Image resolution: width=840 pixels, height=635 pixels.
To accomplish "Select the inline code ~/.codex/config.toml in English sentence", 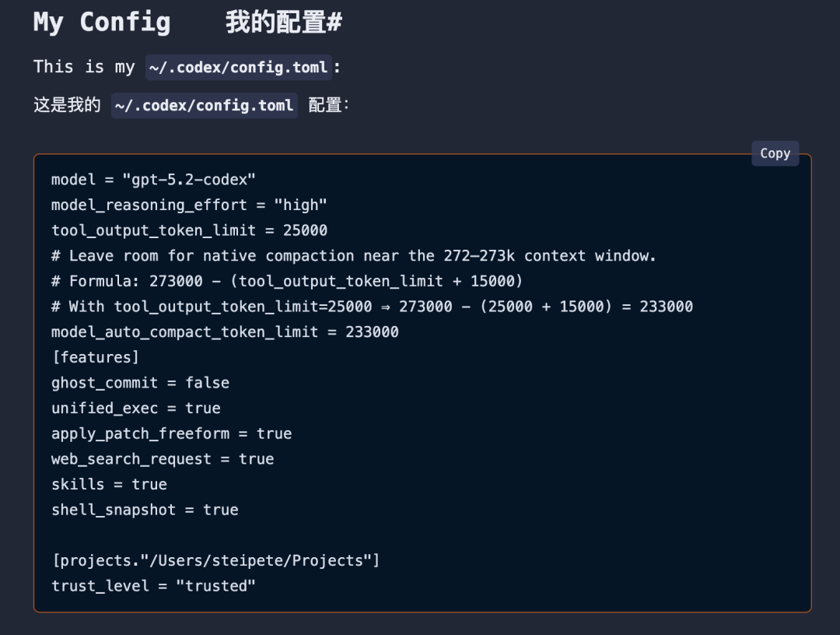I will [239, 68].
